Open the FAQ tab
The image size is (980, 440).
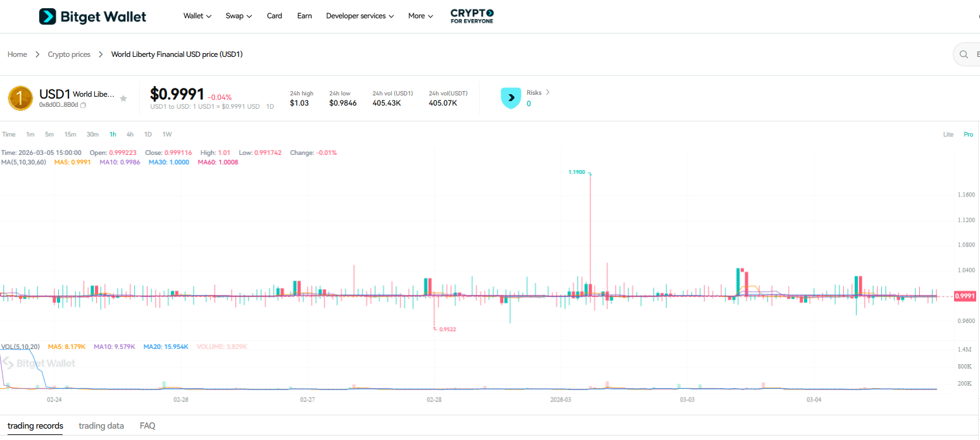[147, 425]
